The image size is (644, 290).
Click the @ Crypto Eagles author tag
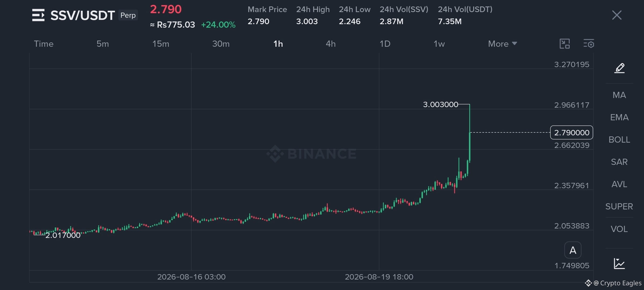point(617,283)
